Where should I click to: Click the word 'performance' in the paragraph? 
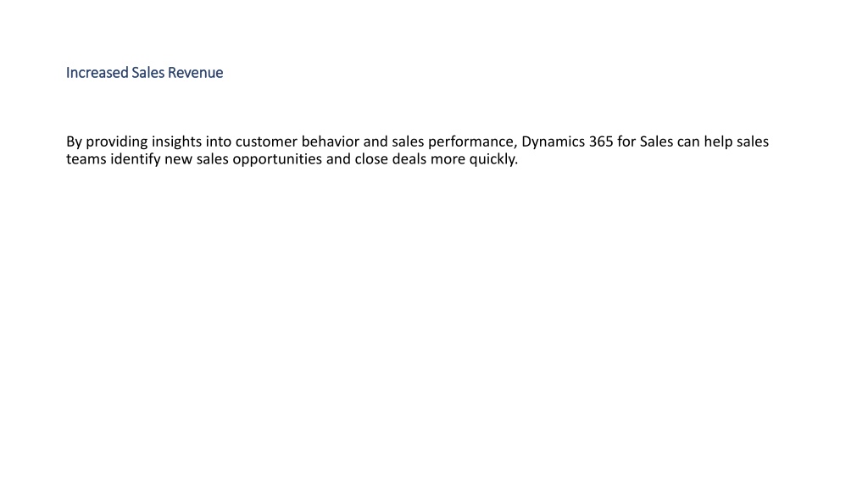pos(471,141)
